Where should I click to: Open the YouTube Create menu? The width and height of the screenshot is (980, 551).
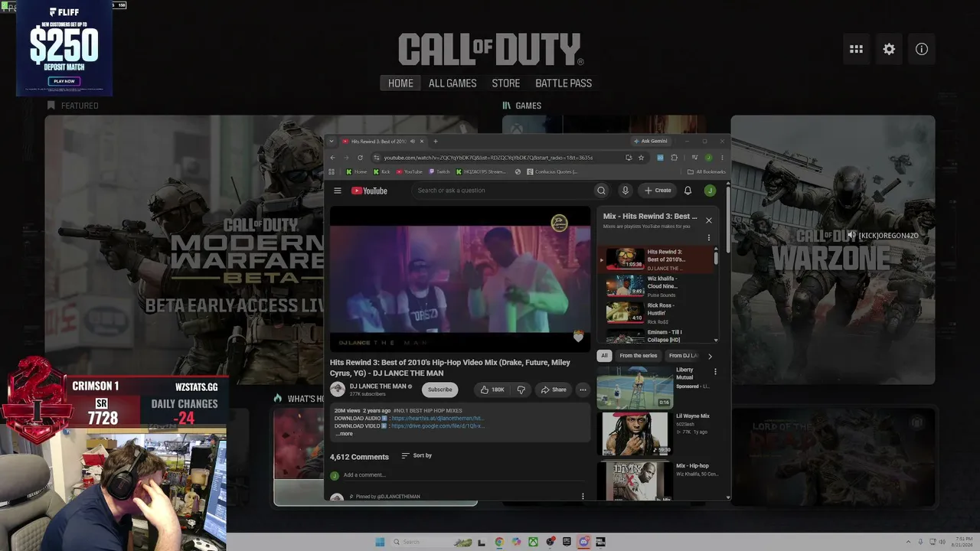[658, 191]
